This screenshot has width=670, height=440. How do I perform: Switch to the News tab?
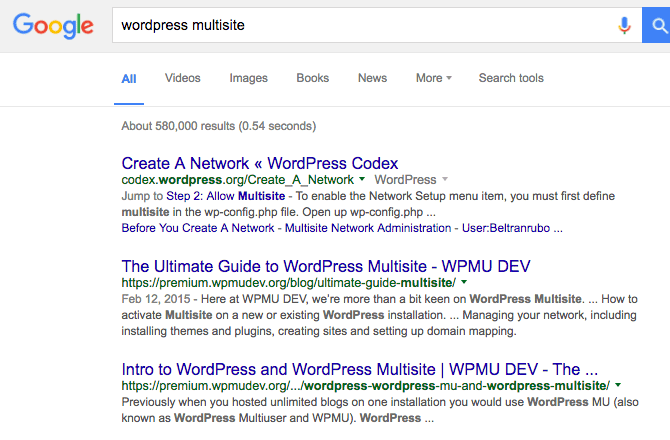(x=372, y=78)
